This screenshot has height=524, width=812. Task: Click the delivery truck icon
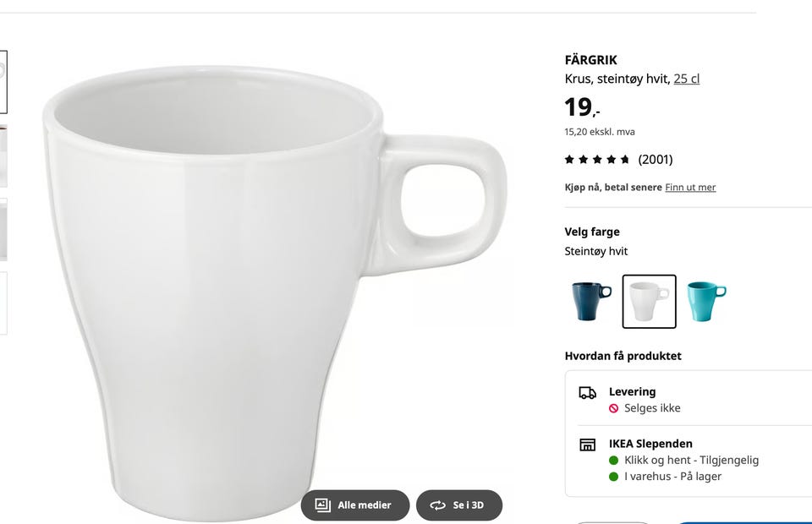[587, 393]
